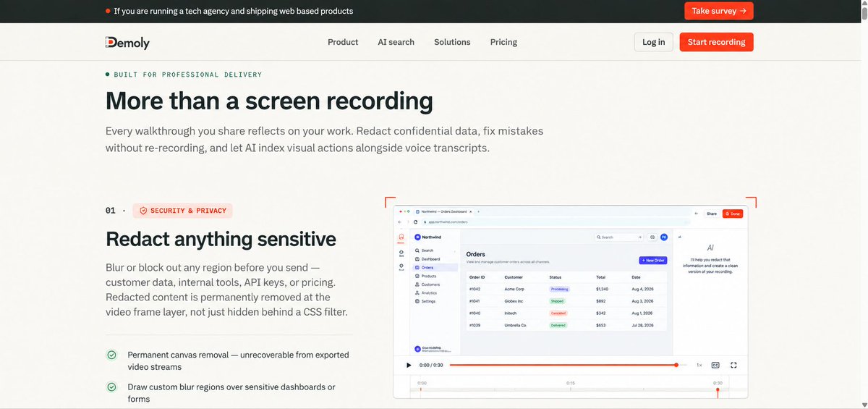Click the Search field in the Orders header
Image resolution: width=868 pixels, height=409 pixels.
[619, 237]
